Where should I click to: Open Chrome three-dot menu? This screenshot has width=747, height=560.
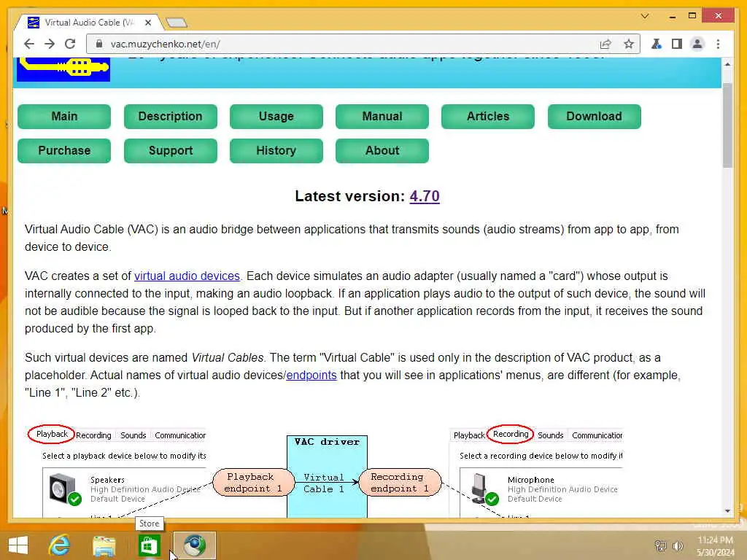pos(718,44)
